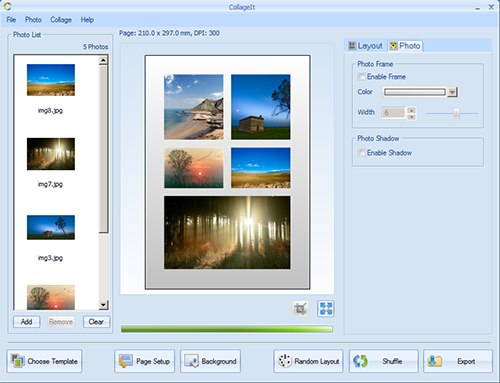Enable the photo shadow checkbox
Image resolution: width=500 pixels, height=383 pixels.
(x=361, y=153)
